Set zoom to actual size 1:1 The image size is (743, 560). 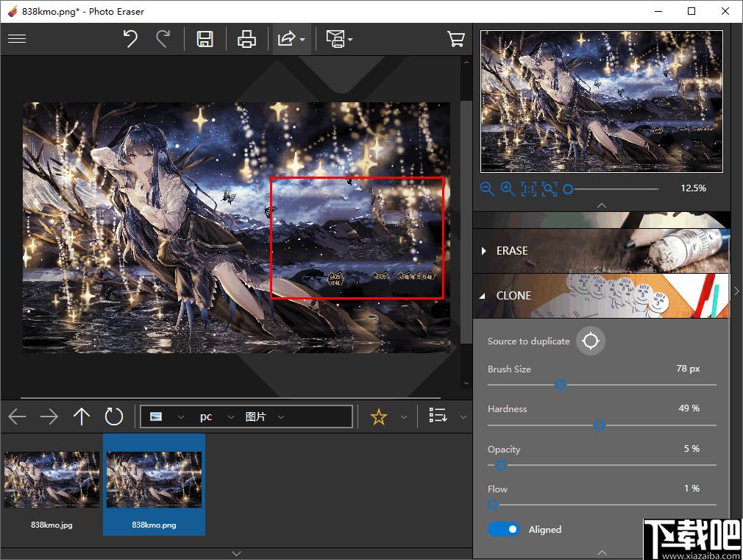point(529,188)
